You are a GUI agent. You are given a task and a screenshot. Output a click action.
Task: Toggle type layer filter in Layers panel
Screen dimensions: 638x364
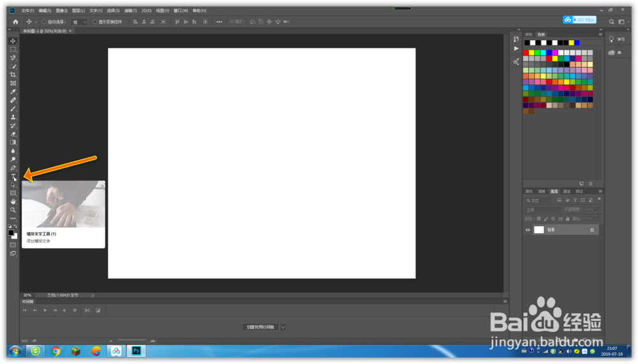tap(575, 201)
